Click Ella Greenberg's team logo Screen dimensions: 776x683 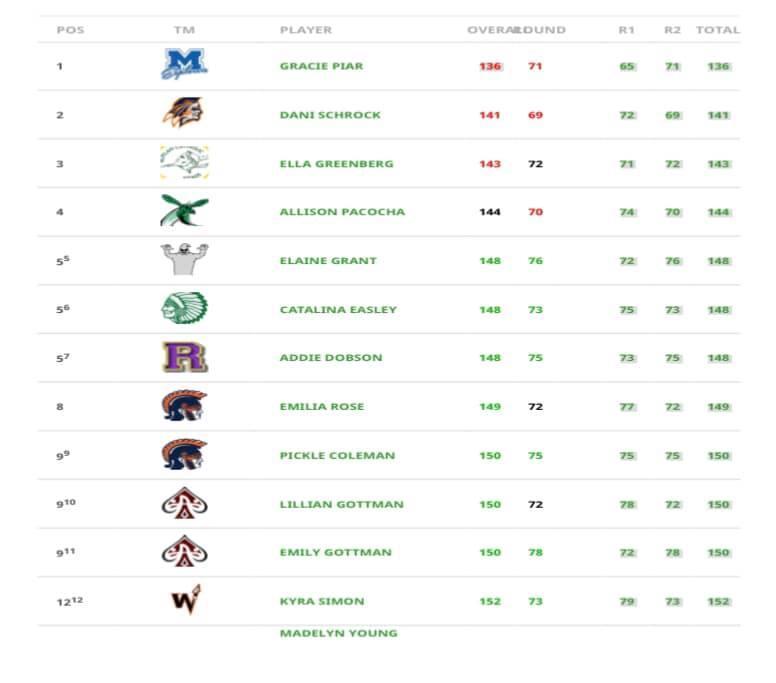tap(184, 163)
